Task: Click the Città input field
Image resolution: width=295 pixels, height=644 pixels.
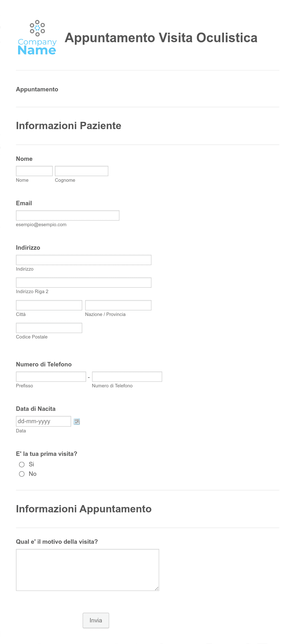Action: pos(49,305)
